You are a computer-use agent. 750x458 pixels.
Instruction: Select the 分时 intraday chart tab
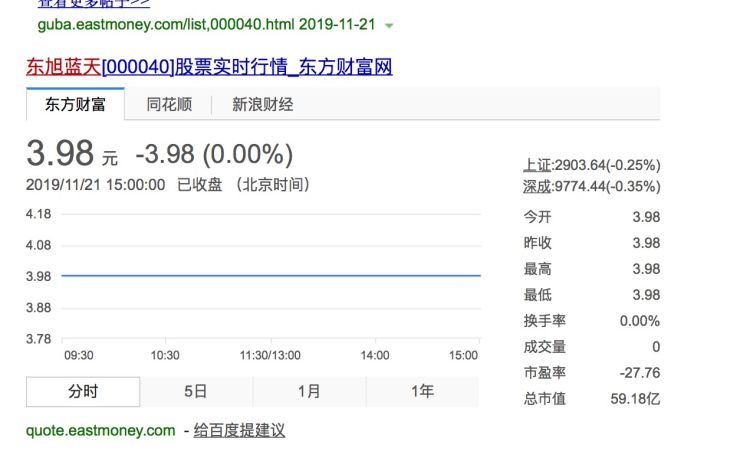pos(83,391)
